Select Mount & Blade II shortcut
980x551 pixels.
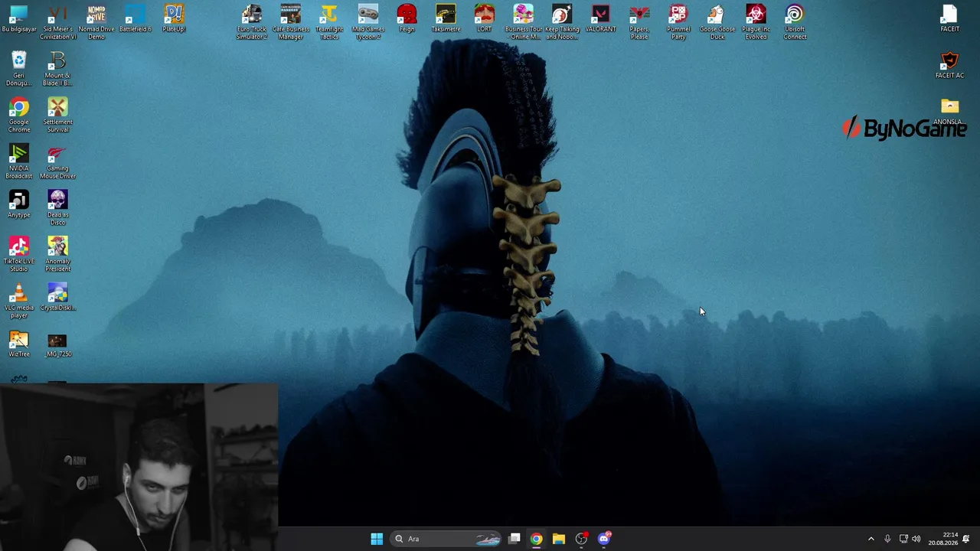tap(57, 69)
